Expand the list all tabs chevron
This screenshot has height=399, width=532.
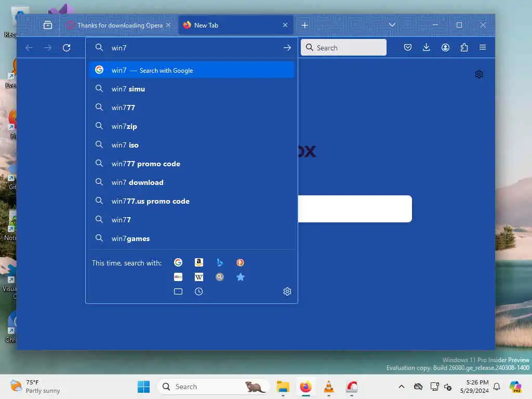point(392,25)
